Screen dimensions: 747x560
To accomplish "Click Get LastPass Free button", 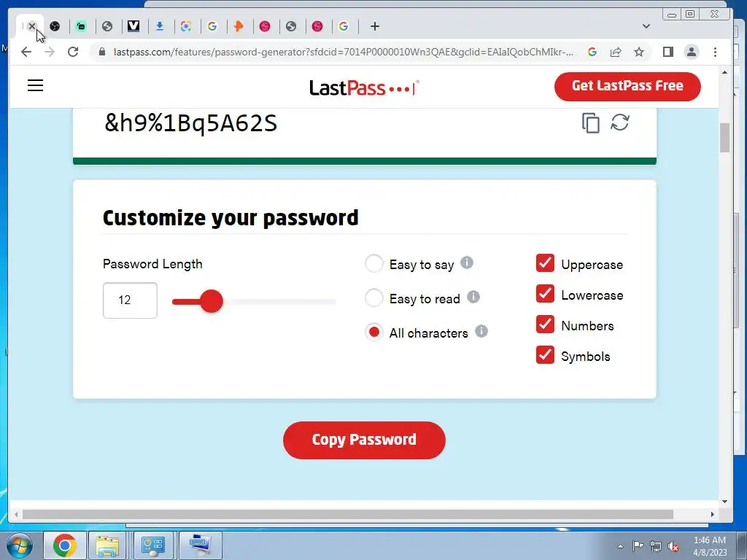I will [627, 86].
